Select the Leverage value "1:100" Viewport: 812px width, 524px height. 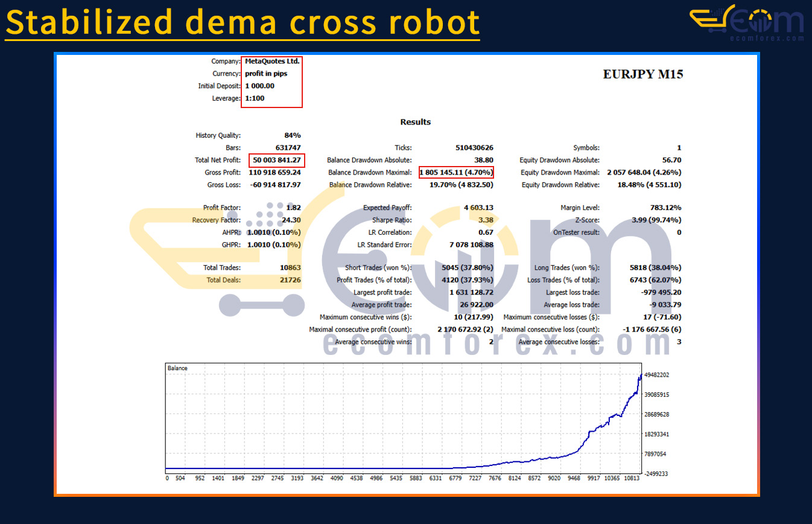[x=255, y=98]
